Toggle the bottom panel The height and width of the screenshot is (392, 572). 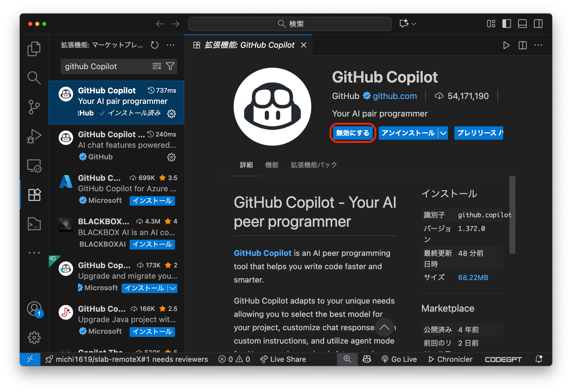[522, 24]
